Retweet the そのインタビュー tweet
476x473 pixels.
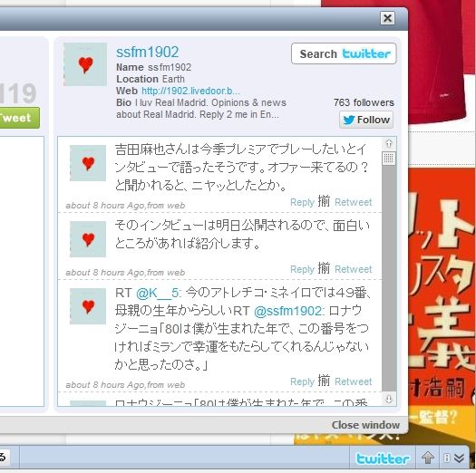(353, 269)
